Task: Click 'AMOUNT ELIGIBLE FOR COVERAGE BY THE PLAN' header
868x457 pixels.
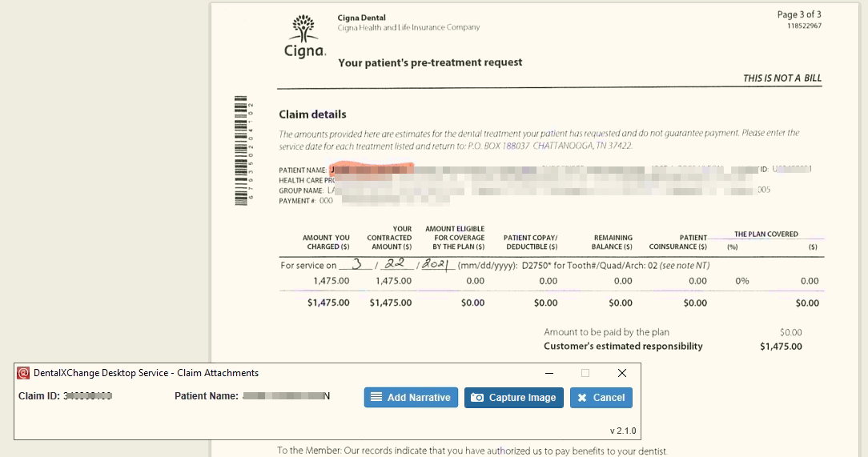Action: tap(455, 238)
